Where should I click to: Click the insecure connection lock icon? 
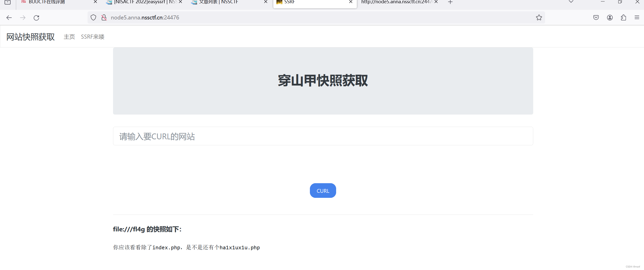pos(104,17)
